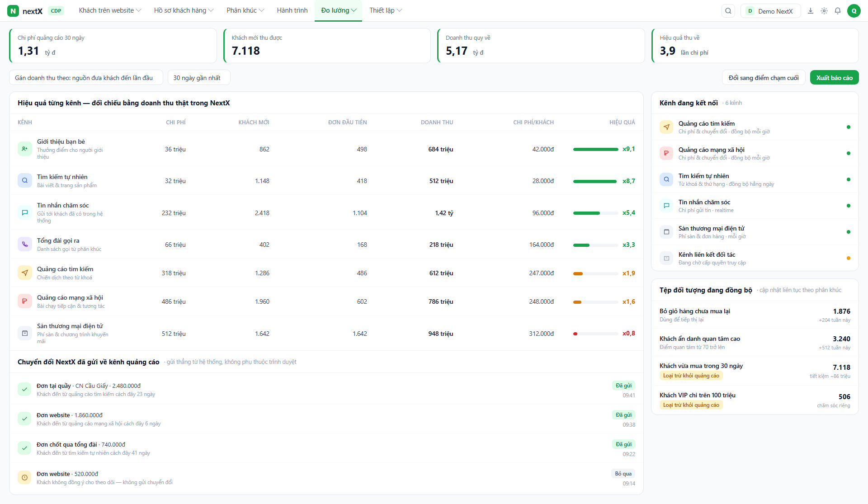Click the CDP badge
The image size is (868, 504).
pyautogui.click(x=56, y=11)
